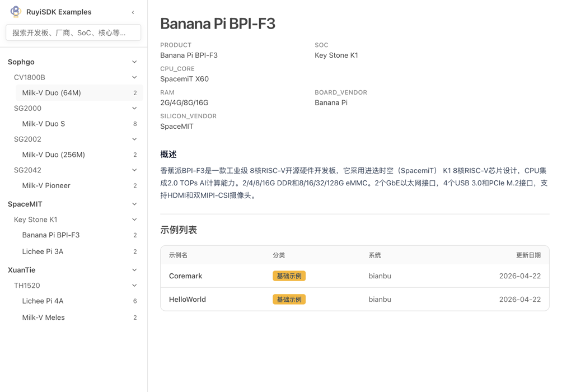The width and height of the screenshot is (562, 392).
Task: Open the Coremark example row
Action: pos(355,276)
